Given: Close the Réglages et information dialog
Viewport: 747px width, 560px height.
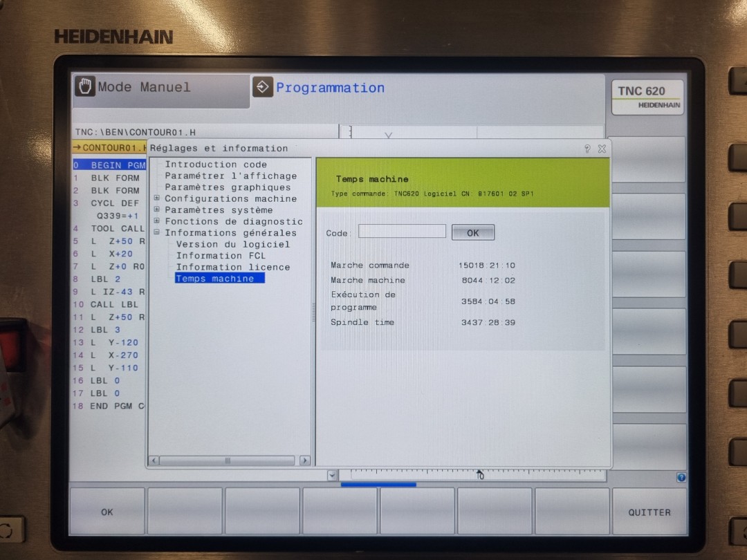Looking at the screenshot, I should tap(602, 149).
